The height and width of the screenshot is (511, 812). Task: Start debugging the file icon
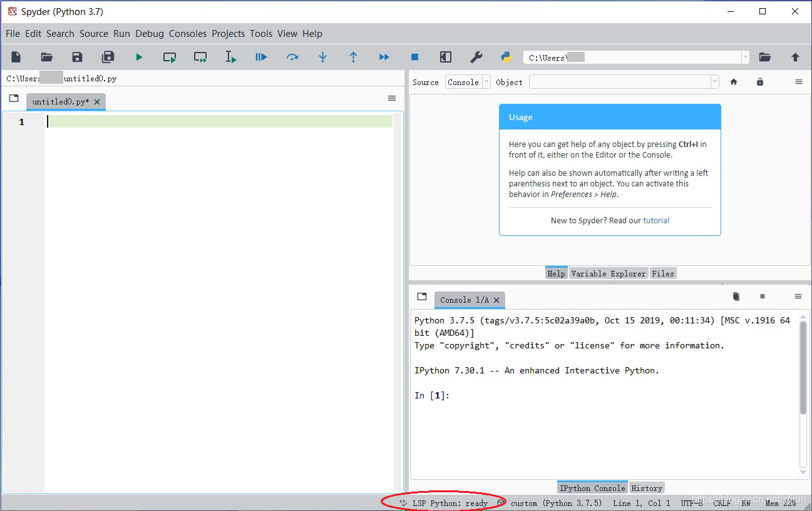[x=261, y=57]
